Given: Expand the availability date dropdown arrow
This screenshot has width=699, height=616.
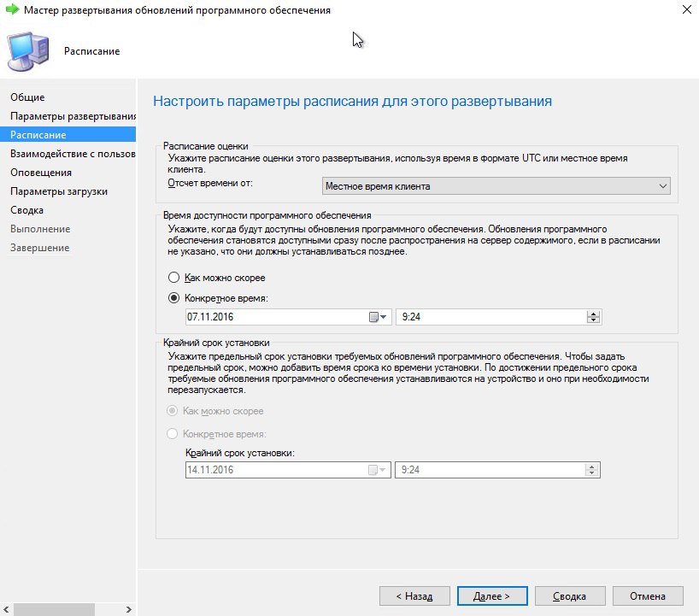Looking at the screenshot, I should click(x=384, y=317).
